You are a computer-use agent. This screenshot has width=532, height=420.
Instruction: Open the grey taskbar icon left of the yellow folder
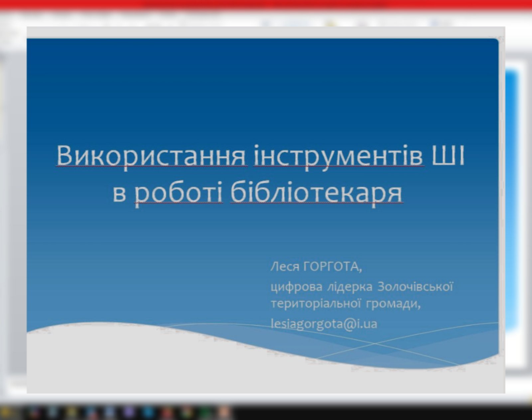point(53,412)
